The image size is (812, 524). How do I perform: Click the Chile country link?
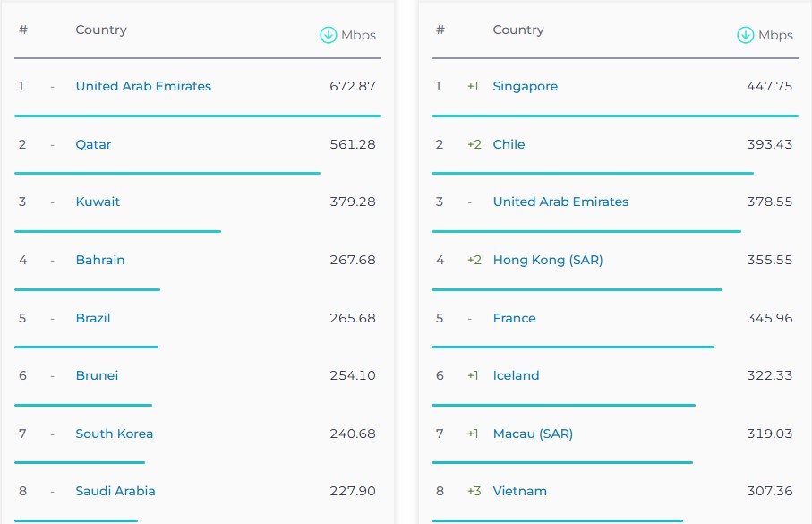click(x=509, y=144)
